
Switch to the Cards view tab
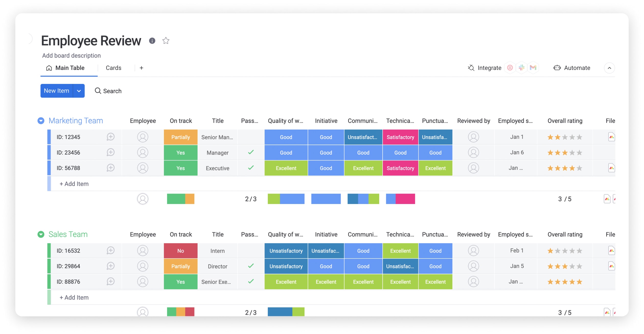point(113,68)
